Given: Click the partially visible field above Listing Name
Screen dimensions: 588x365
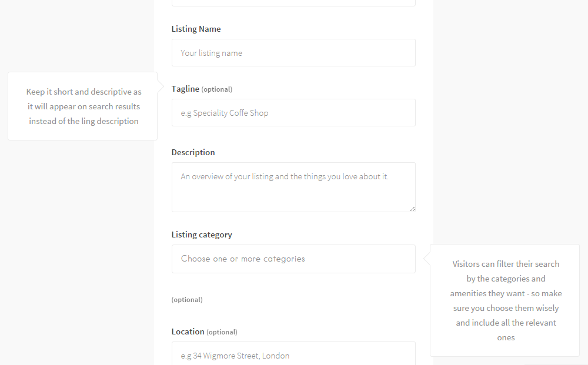Looking at the screenshot, I should click(x=293, y=3).
